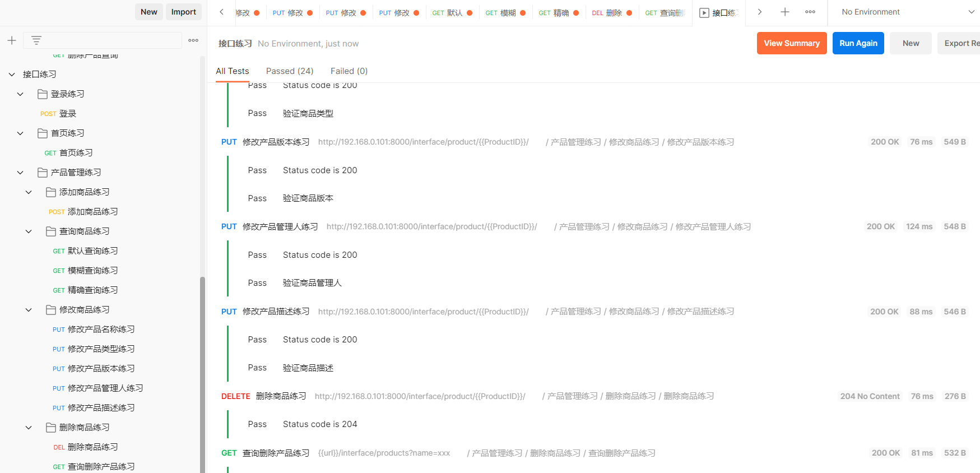Open the GET 默认 request tab
Viewport: 980px width, 473px height.
pos(452,13)
